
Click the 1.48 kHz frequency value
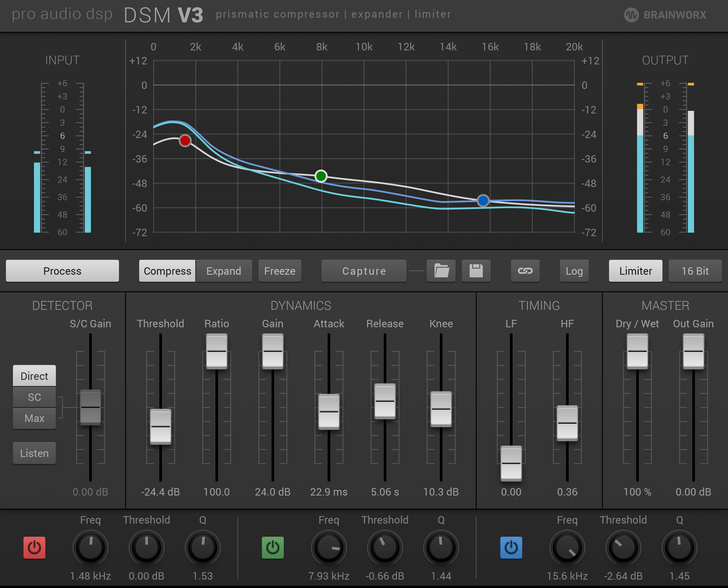[x=91, y=576]
